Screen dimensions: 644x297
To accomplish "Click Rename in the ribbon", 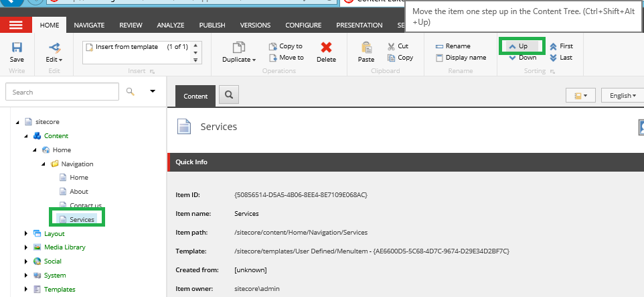I will pyautogui.click(x=453, y=46).
